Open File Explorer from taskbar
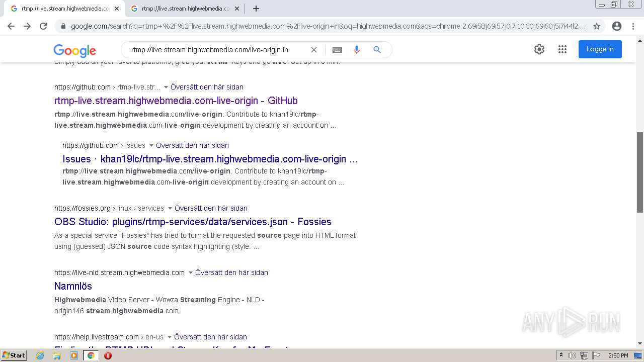Image resolution: width=644 pixels, height=362 pixels. tap(57, 355)
